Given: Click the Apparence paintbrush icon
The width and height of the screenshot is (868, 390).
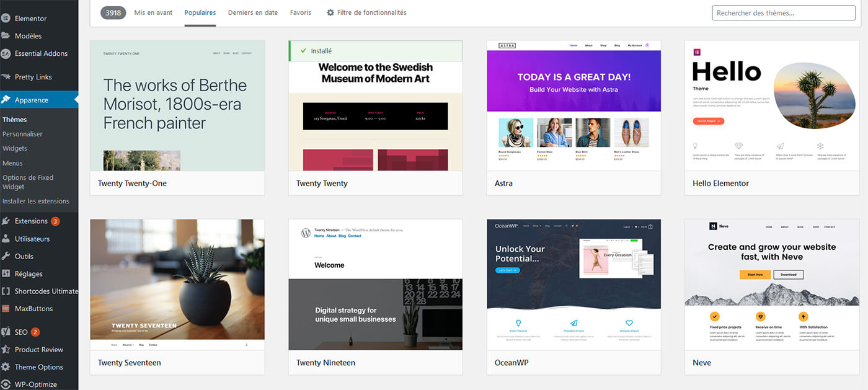Looking at the screenshot, I should 6,100.
